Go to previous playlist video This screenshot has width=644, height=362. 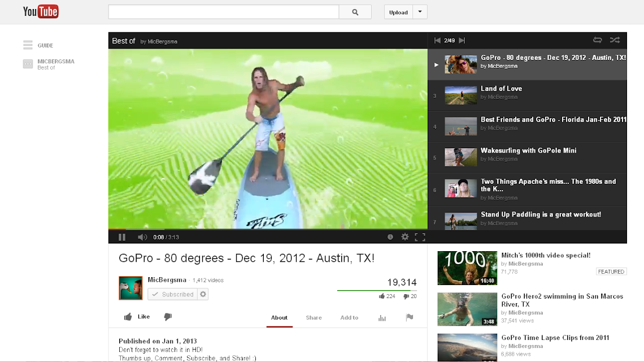437,40
